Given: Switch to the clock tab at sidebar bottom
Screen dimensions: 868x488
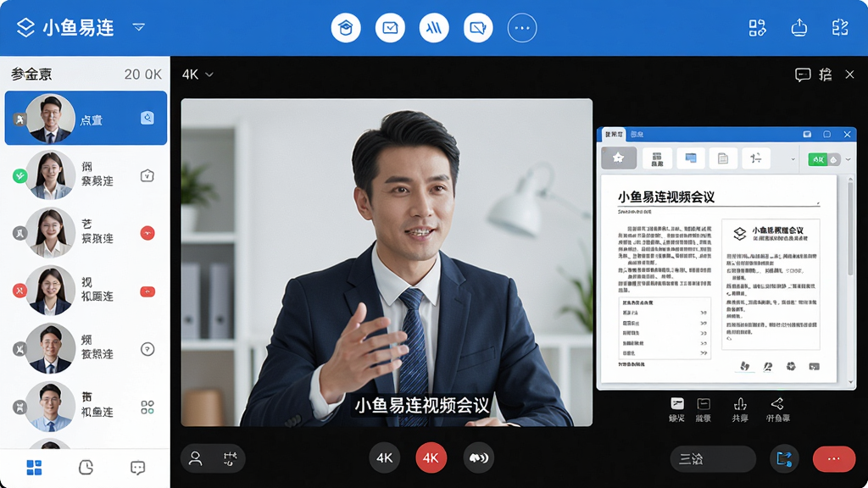Looking at the screenshot, I should 86,468.
